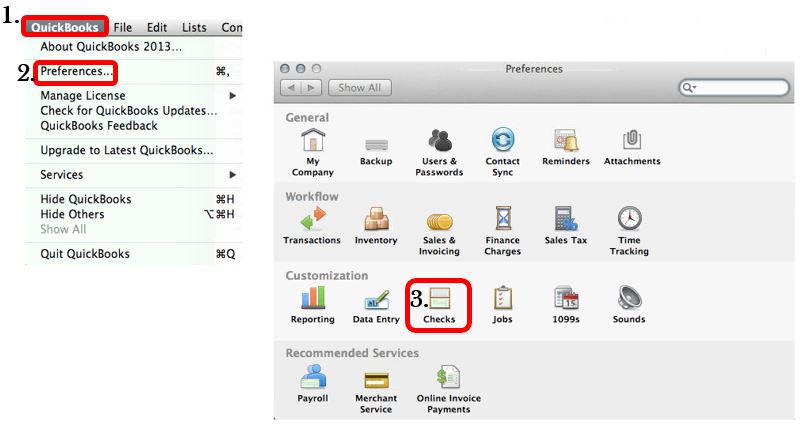
Task: Open Contact Sync preferences
Action: pyautogui.click(x=503, y=140)
